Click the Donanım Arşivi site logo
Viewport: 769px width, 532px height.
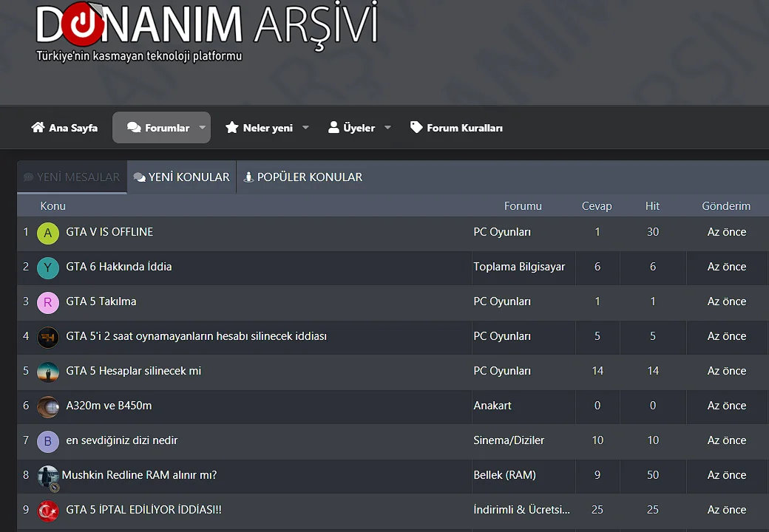click(207, 32)
